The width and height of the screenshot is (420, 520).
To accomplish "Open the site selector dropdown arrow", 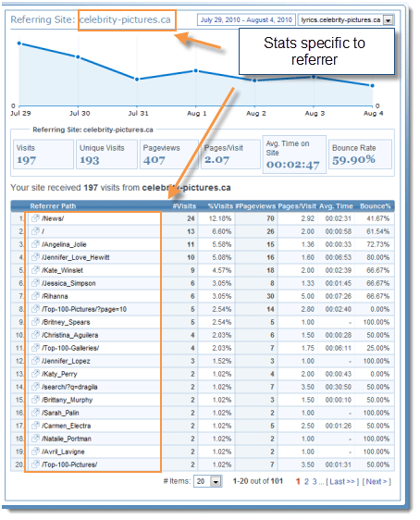I will point(389,20).
